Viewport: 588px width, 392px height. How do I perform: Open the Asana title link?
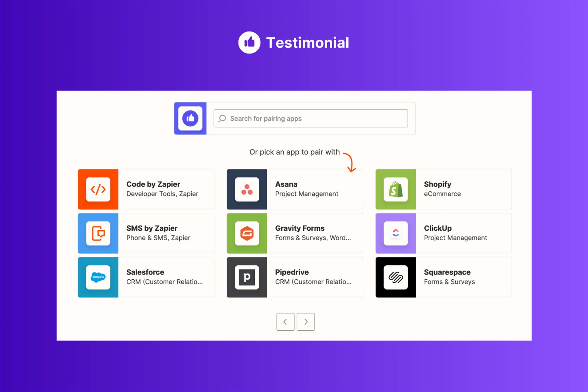(286, 184)
